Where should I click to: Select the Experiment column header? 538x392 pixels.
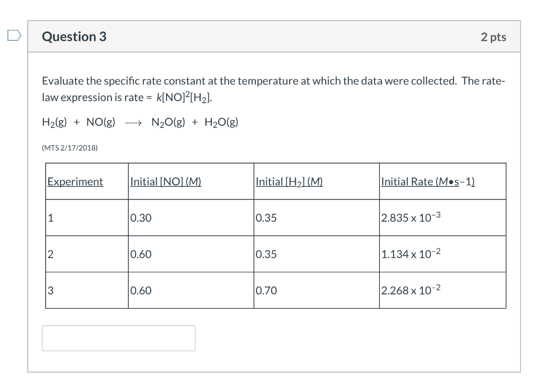(75, 182)
